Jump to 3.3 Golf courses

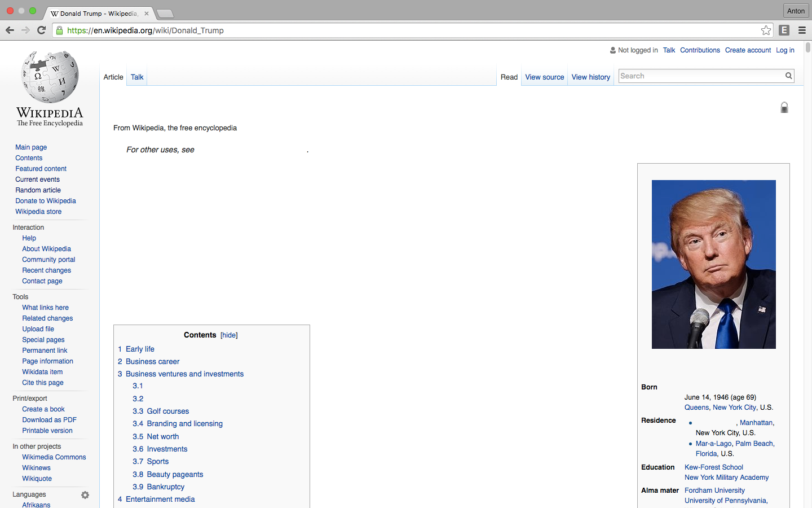(x=161, y=411)
